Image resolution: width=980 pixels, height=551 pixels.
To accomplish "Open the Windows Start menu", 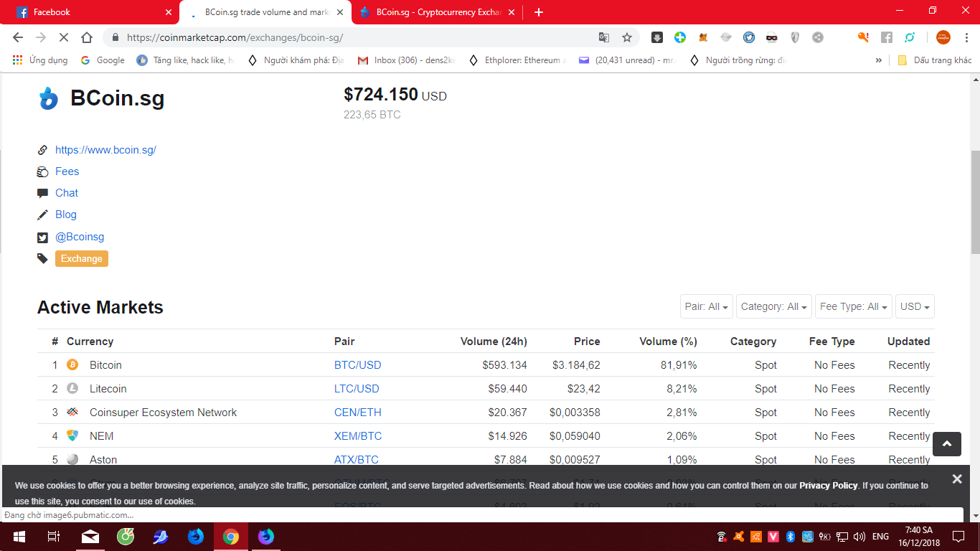I will pyautogui.click(x=19, y=537).
